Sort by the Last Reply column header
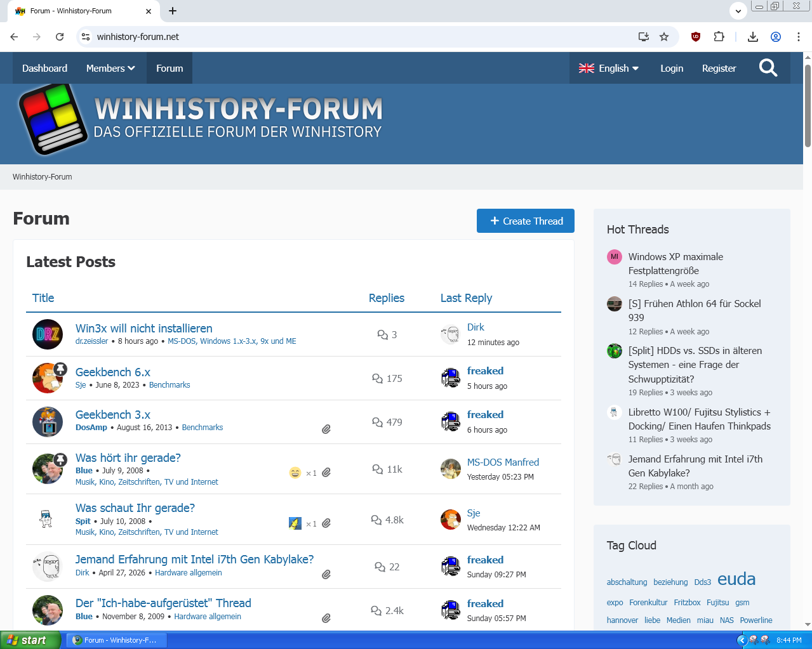 click(466, 298)
